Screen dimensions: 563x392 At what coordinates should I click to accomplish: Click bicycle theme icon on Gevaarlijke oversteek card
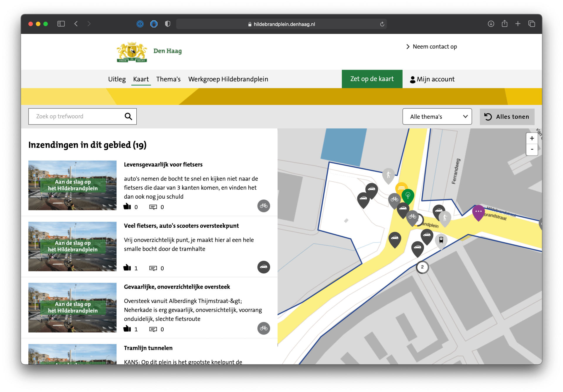(264, 328)
